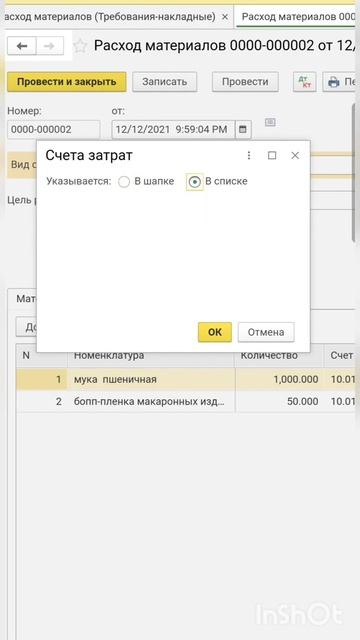Screen dimensions: 360x640
Task: Click Отмена in the dialog
Action: point(266,332)
